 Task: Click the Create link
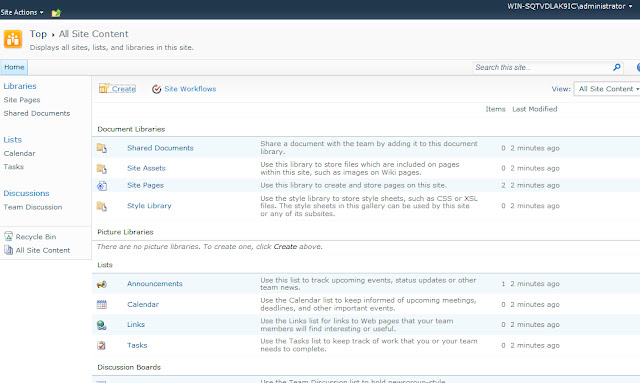[x=124, y=89]
